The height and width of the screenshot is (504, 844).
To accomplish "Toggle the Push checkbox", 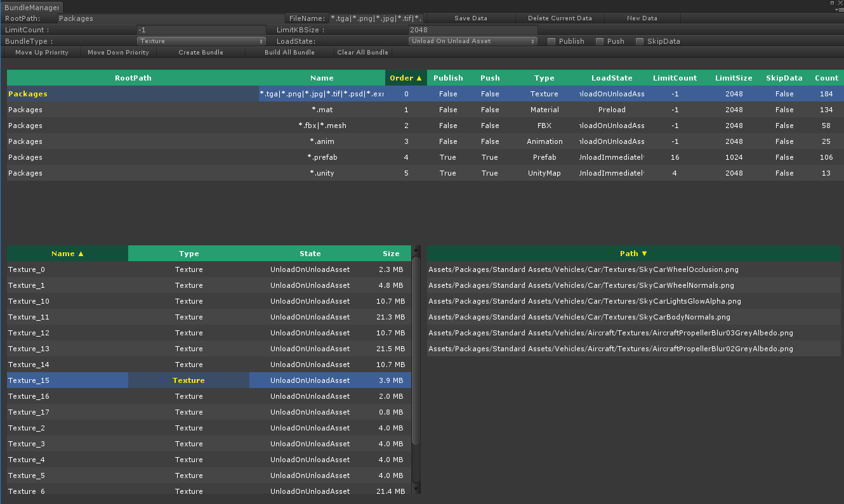I will pyautogui.click(x=600, y=41).
